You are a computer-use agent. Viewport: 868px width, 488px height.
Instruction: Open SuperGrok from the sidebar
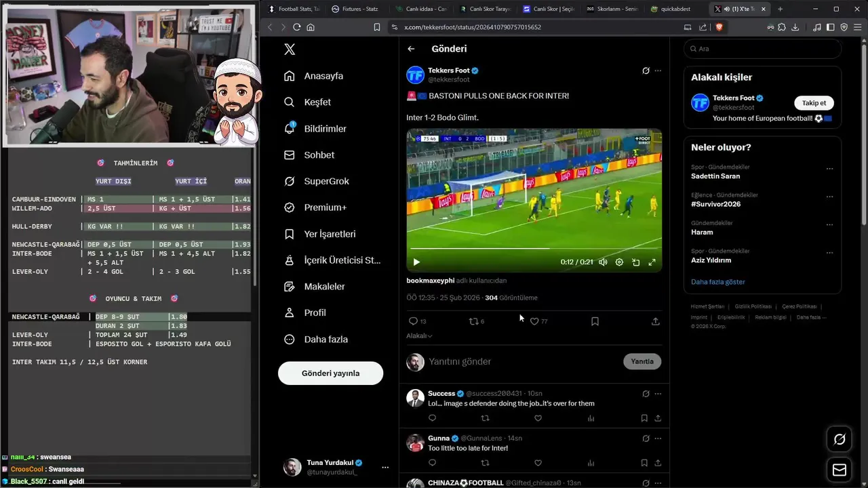(x=315, y=181)
